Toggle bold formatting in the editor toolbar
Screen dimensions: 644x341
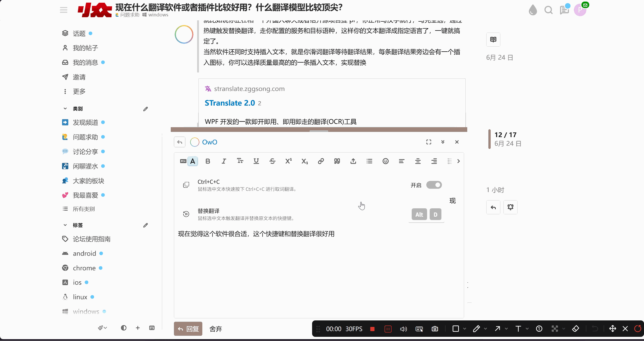pos(208,161)
